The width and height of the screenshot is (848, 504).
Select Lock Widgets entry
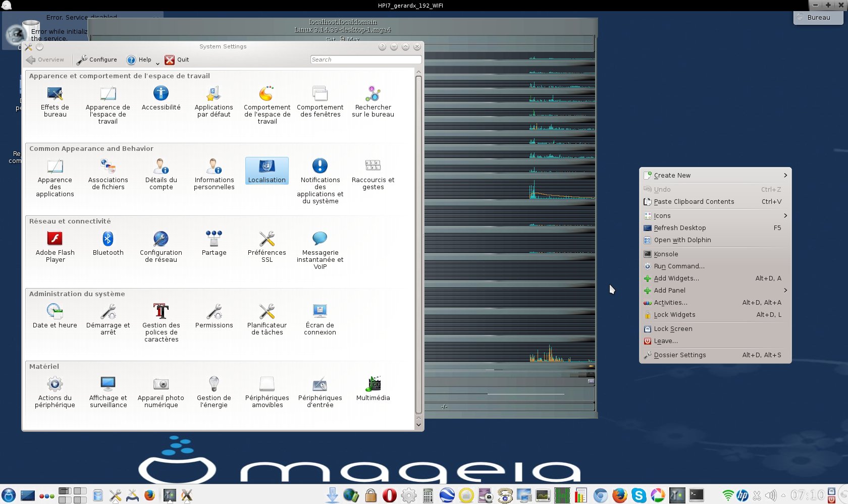[x=715, y=314]
